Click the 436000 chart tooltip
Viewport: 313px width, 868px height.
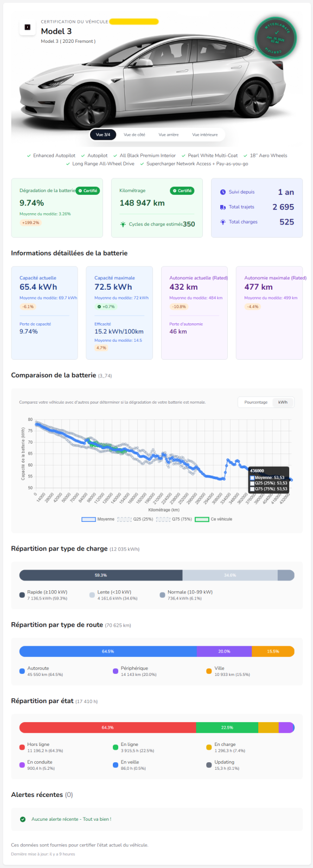point(268,480)
